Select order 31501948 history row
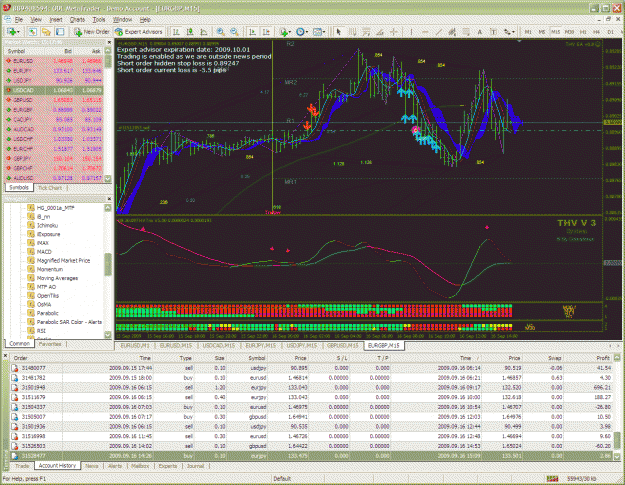 (x=311, y=387)
